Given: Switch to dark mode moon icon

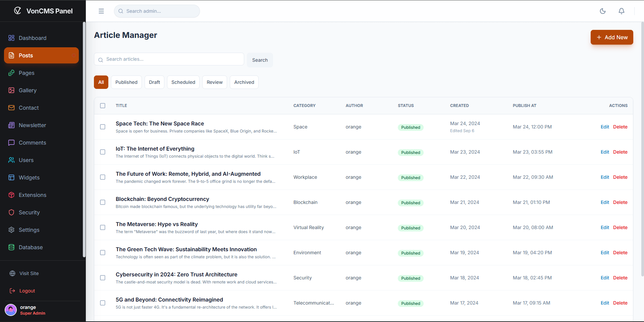Looking at the screenshot, I should tap(603, 11).
